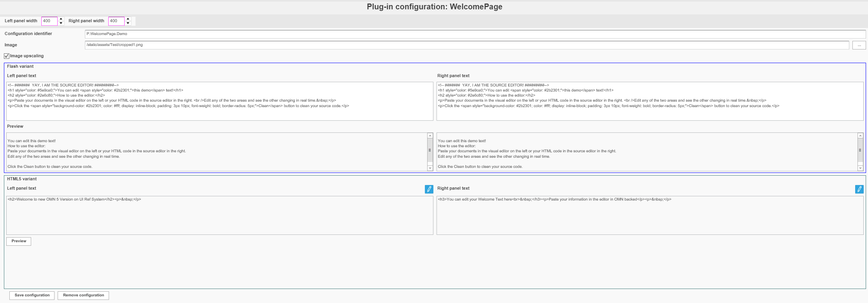The width and height of the screenshot is (868, 303).
Task: Click 'Click the Clean button' line in right preview
Action: (x=480, y=167)
